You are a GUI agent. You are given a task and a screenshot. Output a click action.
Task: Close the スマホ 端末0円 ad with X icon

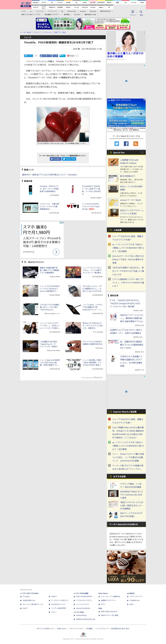tap(63, 223)
